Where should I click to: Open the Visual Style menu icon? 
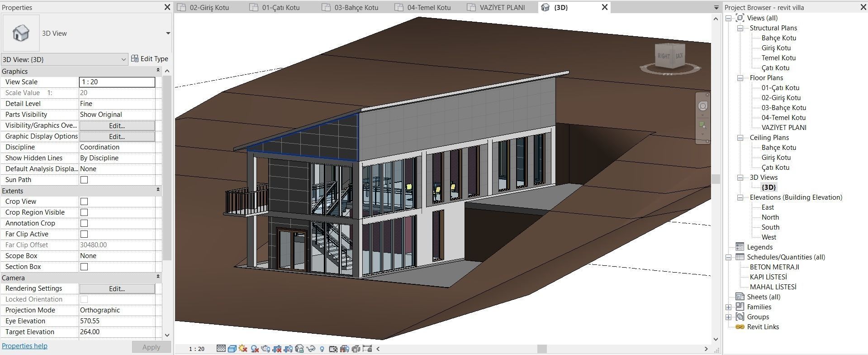tap(232, 349)
